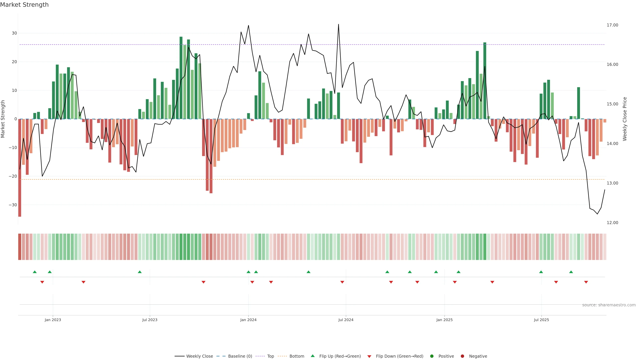The height and width of the screenshot is (362, 644).
Task: Click the flip-up triangle marker near Jul 2025
Action: [x=541, y=272]
